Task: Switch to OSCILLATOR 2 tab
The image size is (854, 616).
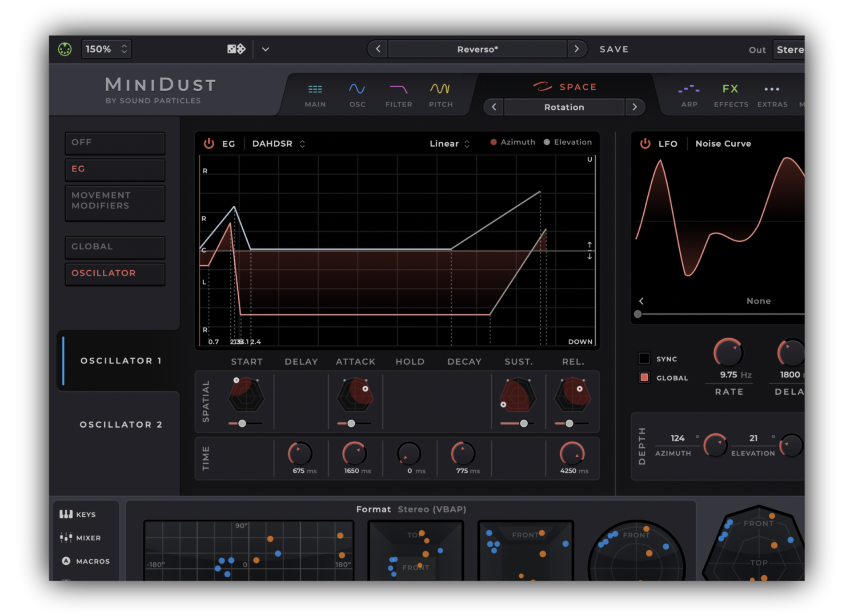Action: point(120,424)
